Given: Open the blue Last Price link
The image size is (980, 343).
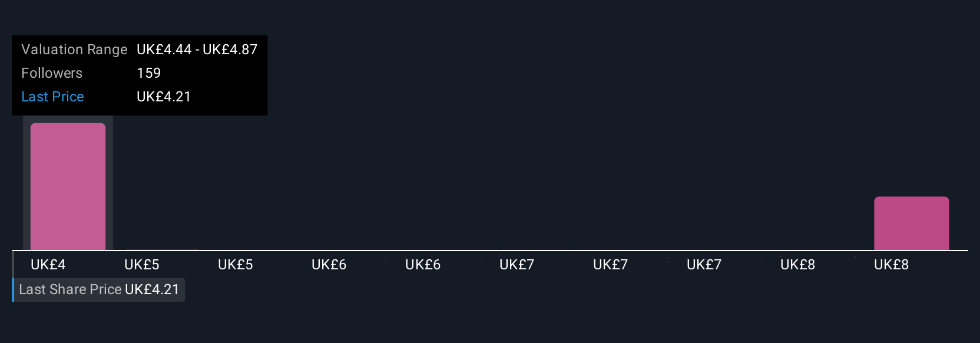Looking at the screenshot, I should click(x=52, y=97).
